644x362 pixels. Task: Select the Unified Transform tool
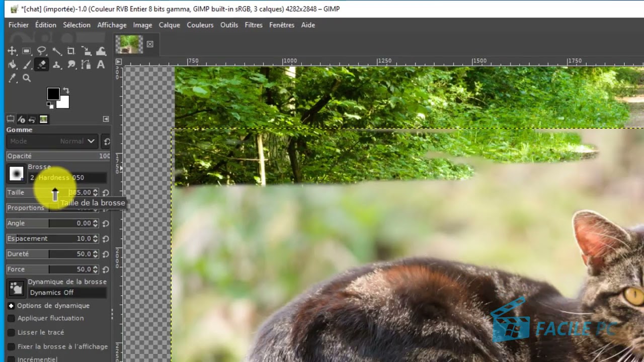click(x=86, y=51)
